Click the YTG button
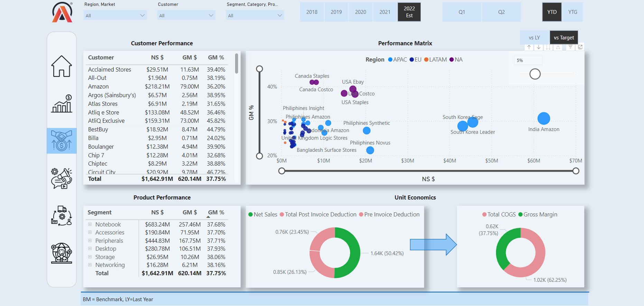 (573, 12)
